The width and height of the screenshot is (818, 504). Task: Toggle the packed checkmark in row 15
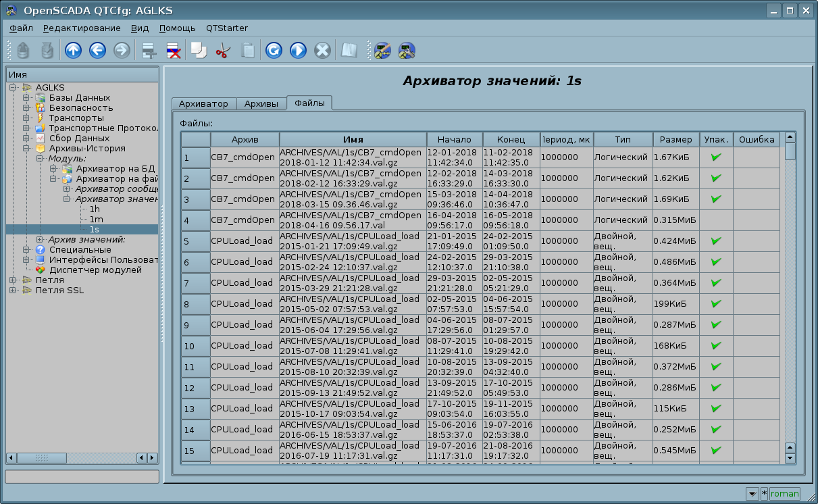click(x=716, y=451)
